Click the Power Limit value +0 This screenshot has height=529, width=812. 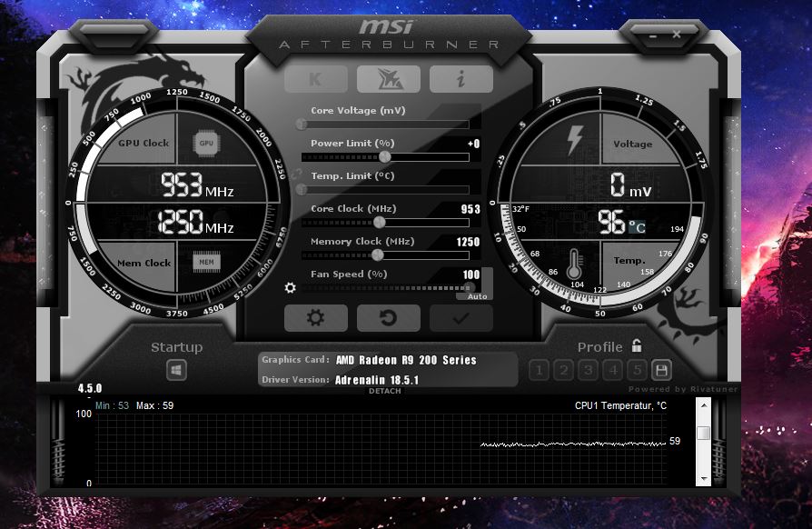473,144
